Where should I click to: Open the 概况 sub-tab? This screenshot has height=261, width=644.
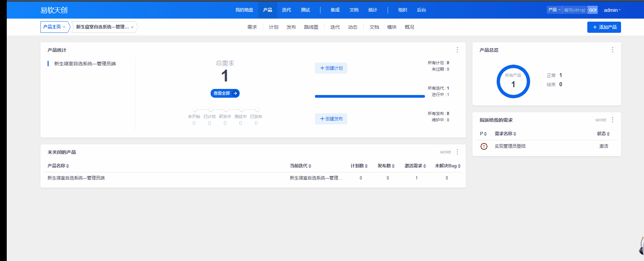tap(409, 27)
